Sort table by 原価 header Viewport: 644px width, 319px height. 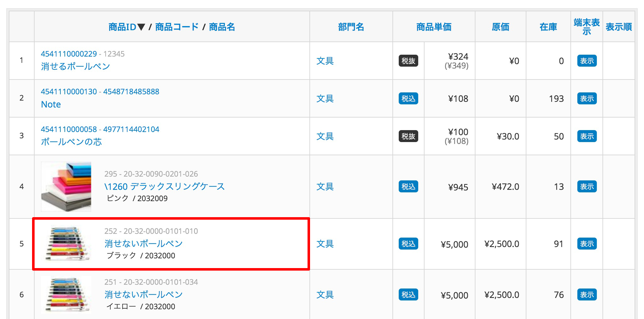pyautogui.click(x=500, y=27)
